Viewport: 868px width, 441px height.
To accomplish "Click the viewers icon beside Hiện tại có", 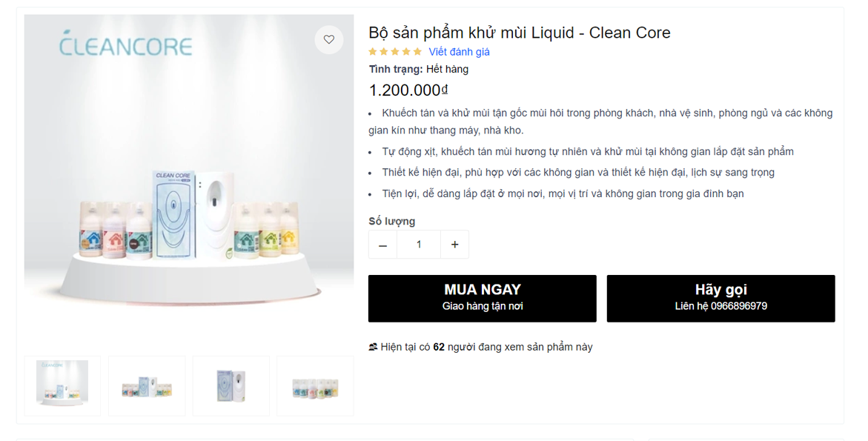I will click(x=373, y=347).
